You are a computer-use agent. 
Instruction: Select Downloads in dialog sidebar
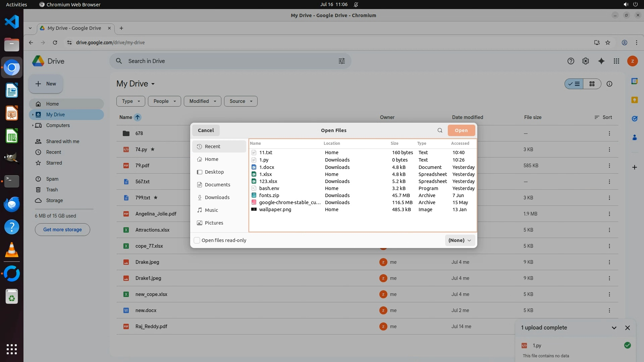click(217, 197)
